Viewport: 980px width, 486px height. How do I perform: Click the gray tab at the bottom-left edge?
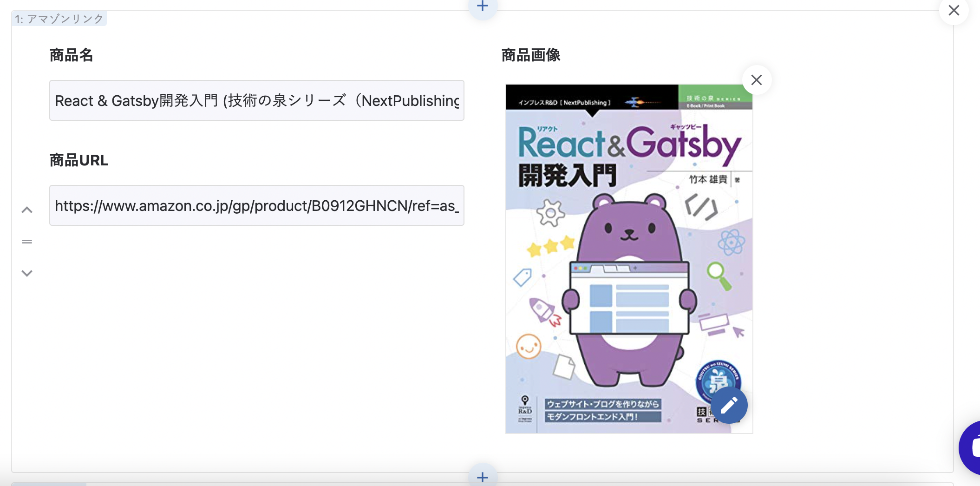(x=49, y=484)
